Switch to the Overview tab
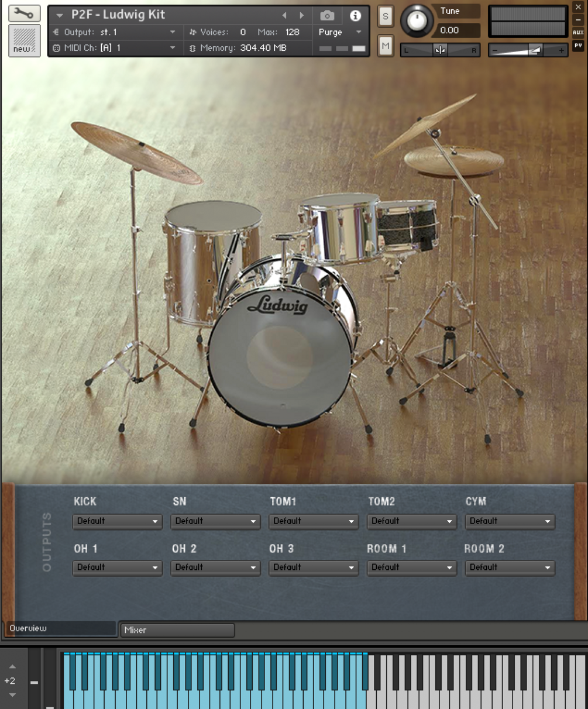 pos(60,628)
